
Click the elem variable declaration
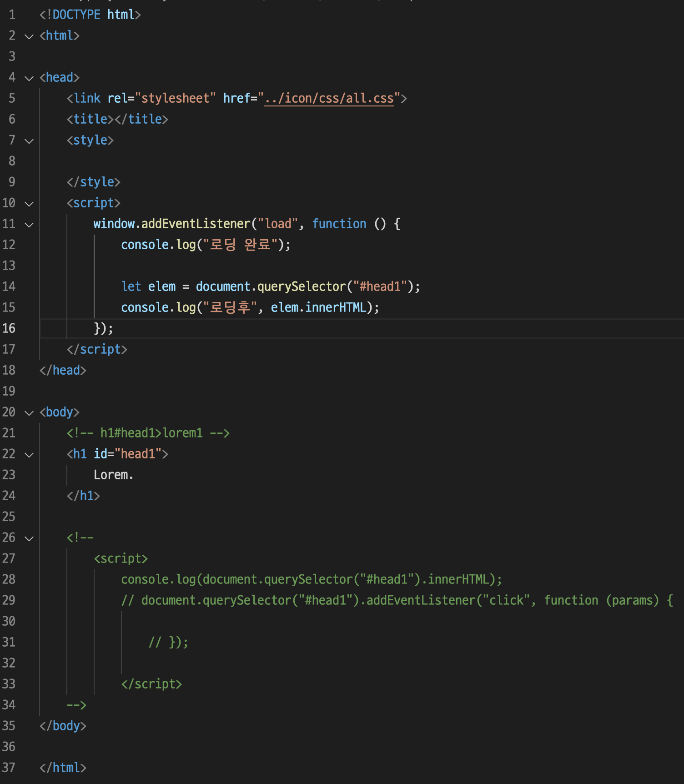[x=162, y=286]
